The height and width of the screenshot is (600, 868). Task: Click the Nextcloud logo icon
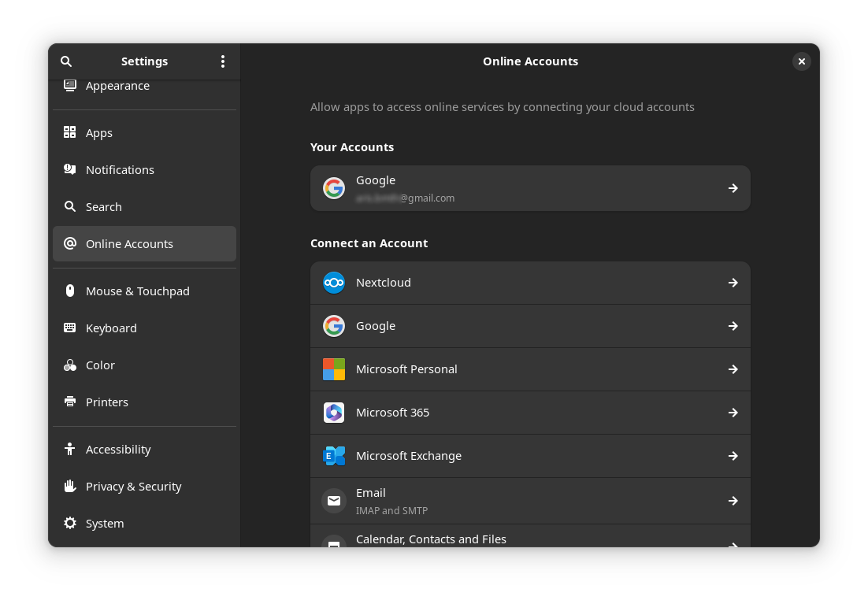click(x=334, y=283)
